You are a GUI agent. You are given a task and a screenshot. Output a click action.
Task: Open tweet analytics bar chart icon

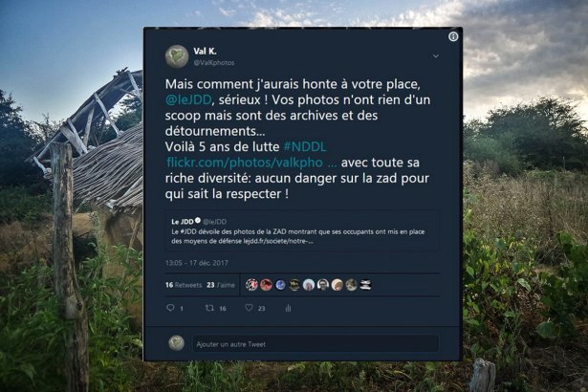pyautogui.click(x=288, y=308)
